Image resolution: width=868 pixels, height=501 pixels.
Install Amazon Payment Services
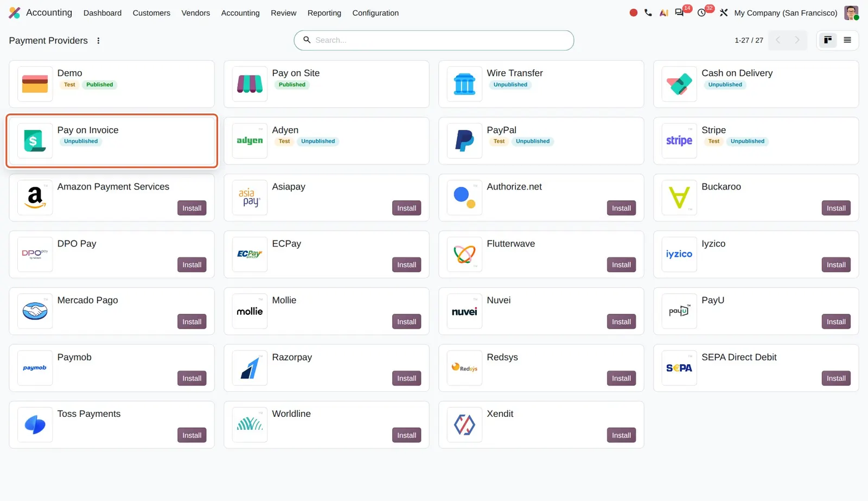point(192,208)
